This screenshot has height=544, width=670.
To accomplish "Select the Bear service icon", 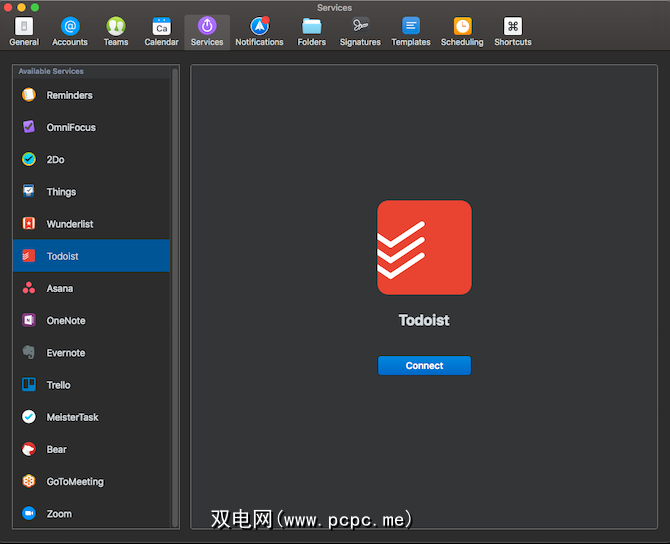I will (x=28, y=449).
